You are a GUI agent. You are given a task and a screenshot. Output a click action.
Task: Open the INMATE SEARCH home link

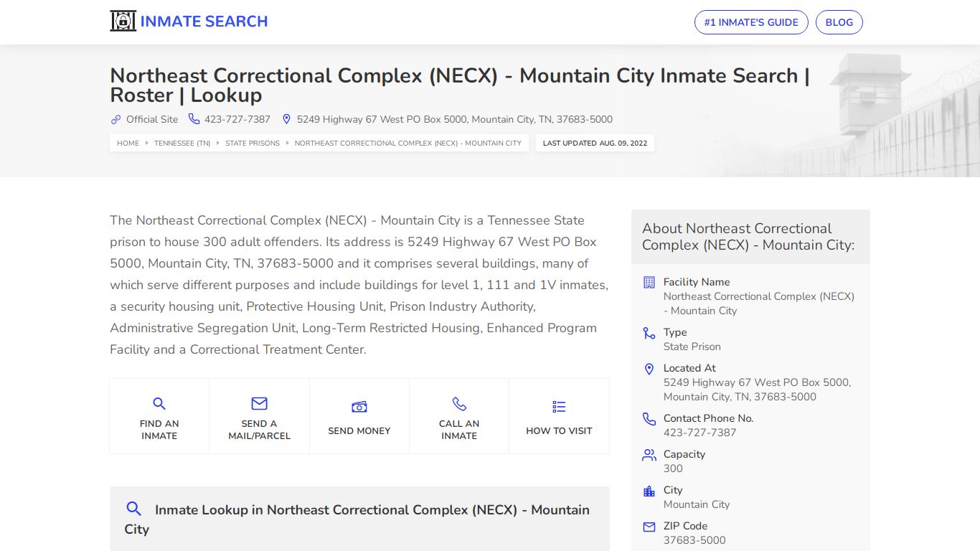[189, 22]
